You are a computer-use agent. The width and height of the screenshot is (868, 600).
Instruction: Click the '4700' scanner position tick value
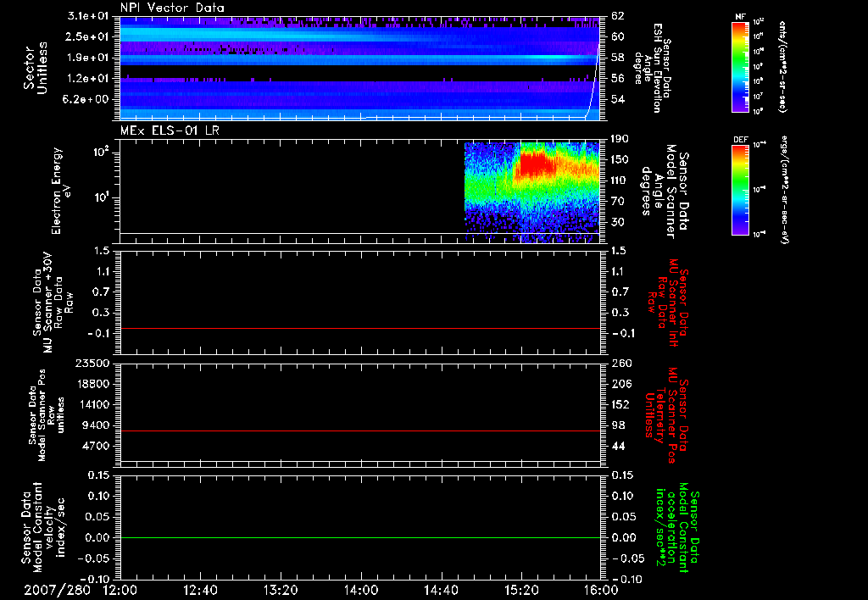[x=95, y=446]
